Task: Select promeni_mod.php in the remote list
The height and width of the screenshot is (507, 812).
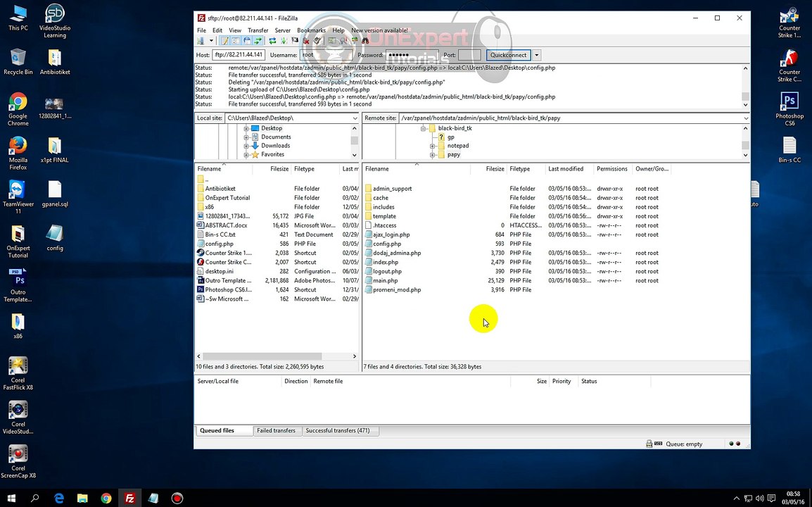Action: point(397,290)
